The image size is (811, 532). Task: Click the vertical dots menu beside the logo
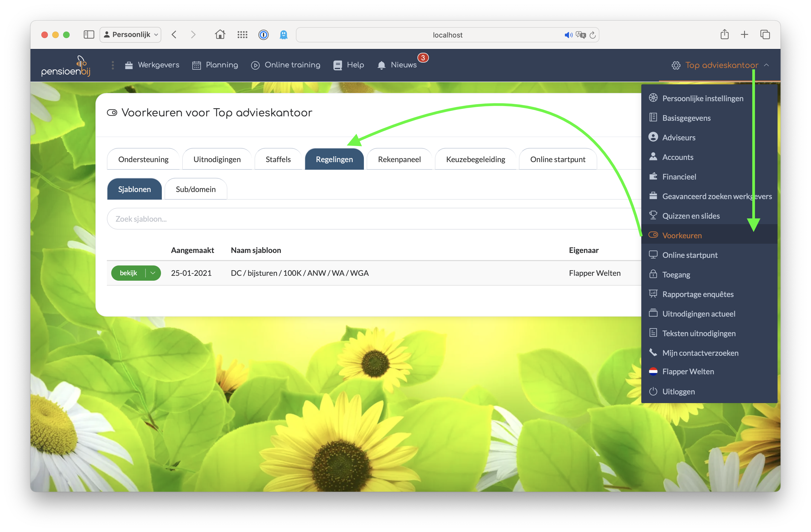point(113,65)
